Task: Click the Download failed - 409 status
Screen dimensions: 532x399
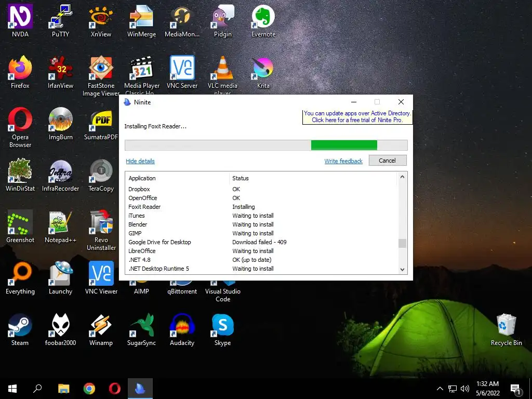Action: (259, 242)
